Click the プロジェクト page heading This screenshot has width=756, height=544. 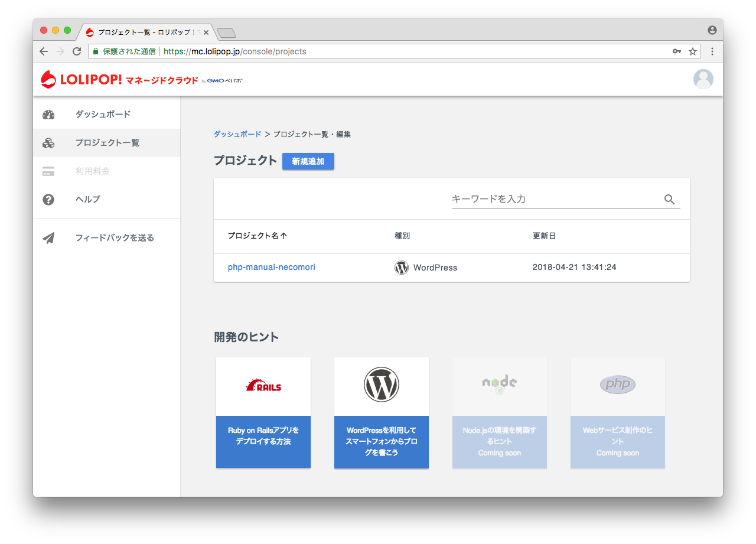pyautogui.click(x=245, y=160)
